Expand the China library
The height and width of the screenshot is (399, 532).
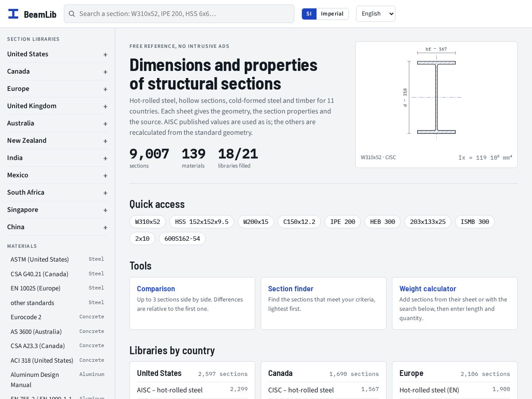(x=58, y=227)
